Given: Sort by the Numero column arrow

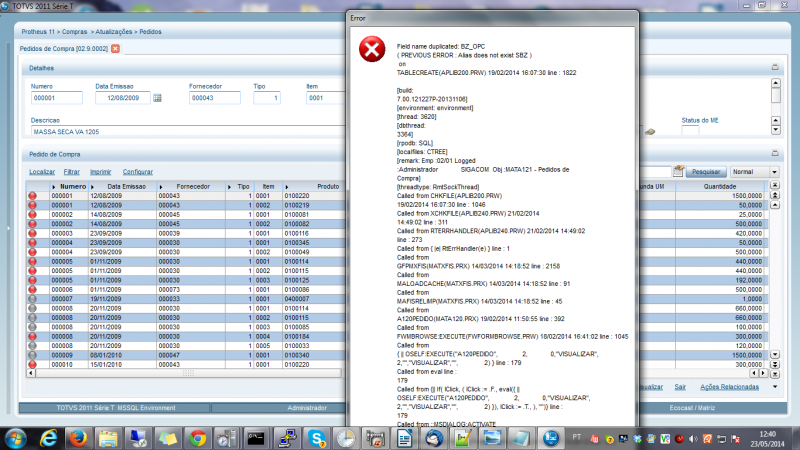Looking at the screenshot, I should [x=53, y=187].
